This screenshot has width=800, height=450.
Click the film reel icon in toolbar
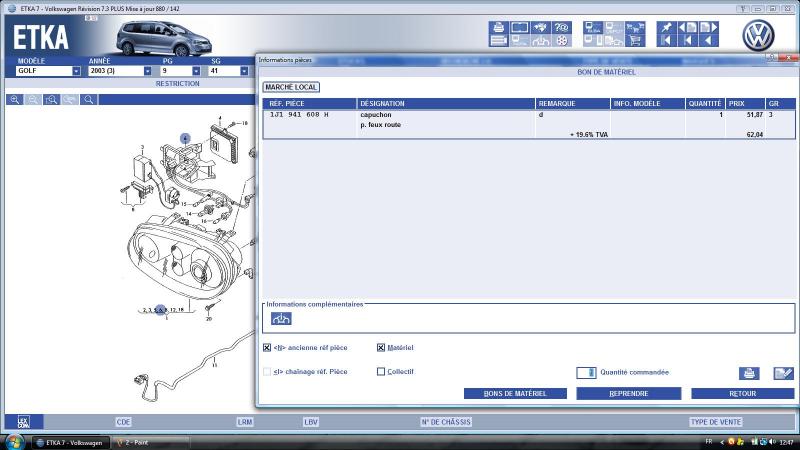562,40
